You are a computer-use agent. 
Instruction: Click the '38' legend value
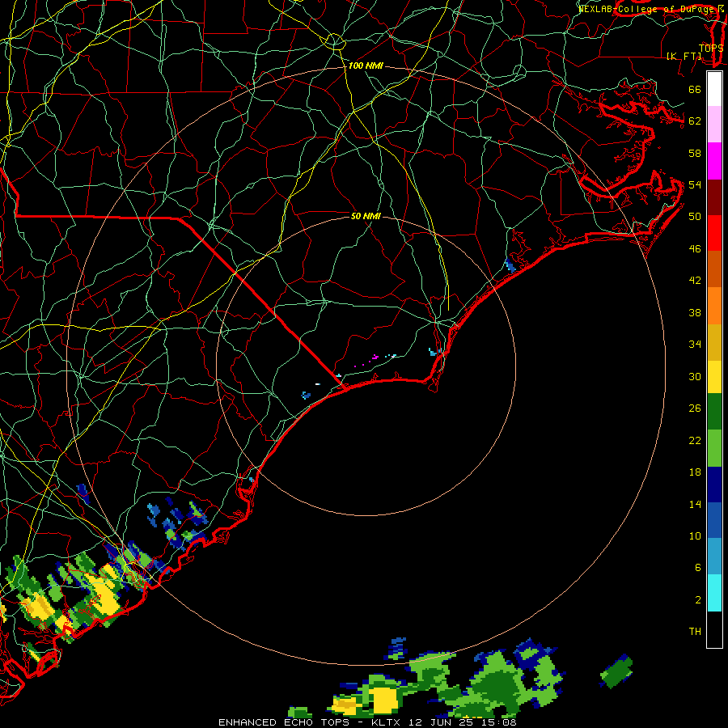(x=695, y=312)
